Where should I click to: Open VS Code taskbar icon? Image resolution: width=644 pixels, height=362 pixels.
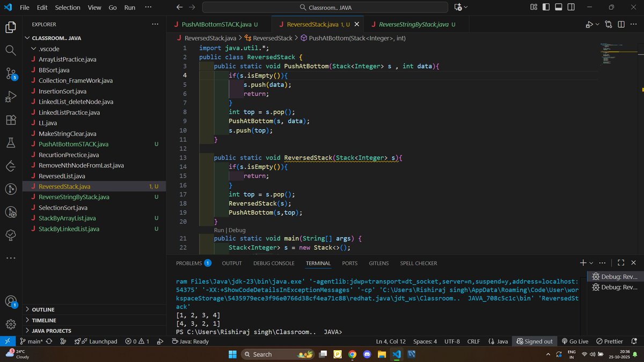point(397,354)
